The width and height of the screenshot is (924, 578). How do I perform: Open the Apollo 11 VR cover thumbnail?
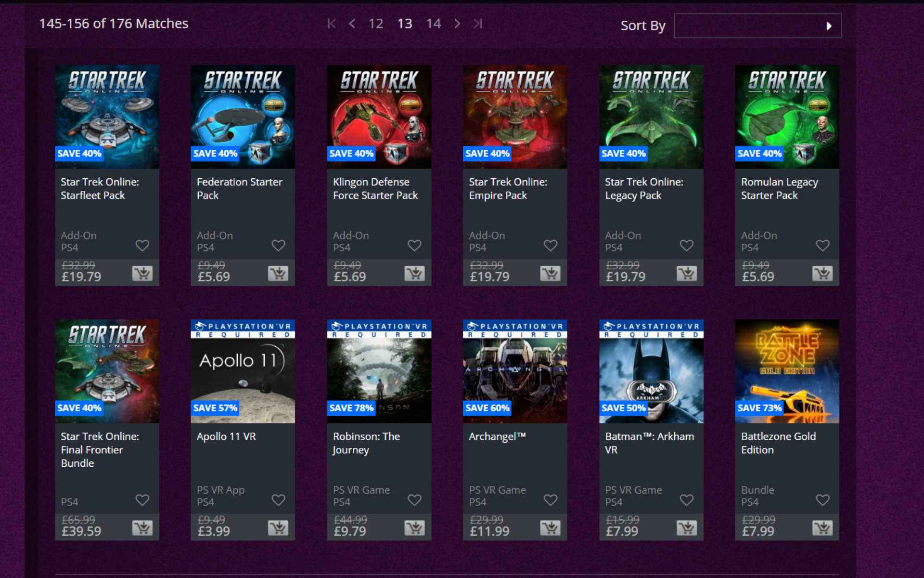(x=243, y=371)
